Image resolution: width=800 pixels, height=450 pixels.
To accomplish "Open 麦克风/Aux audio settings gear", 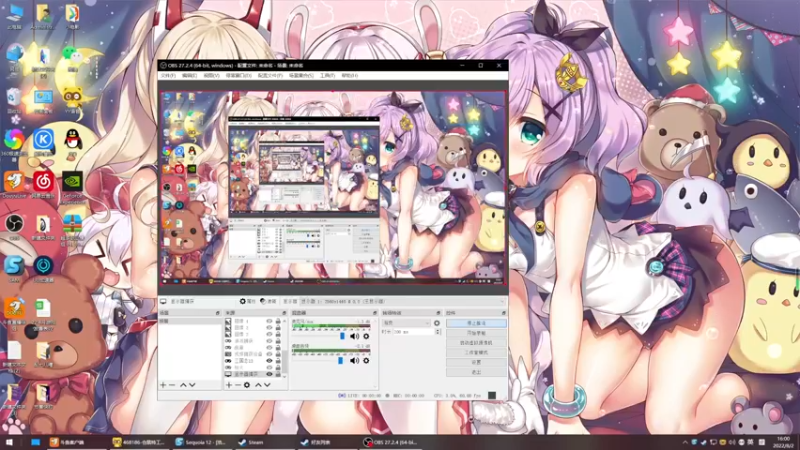I will (366, 336).
